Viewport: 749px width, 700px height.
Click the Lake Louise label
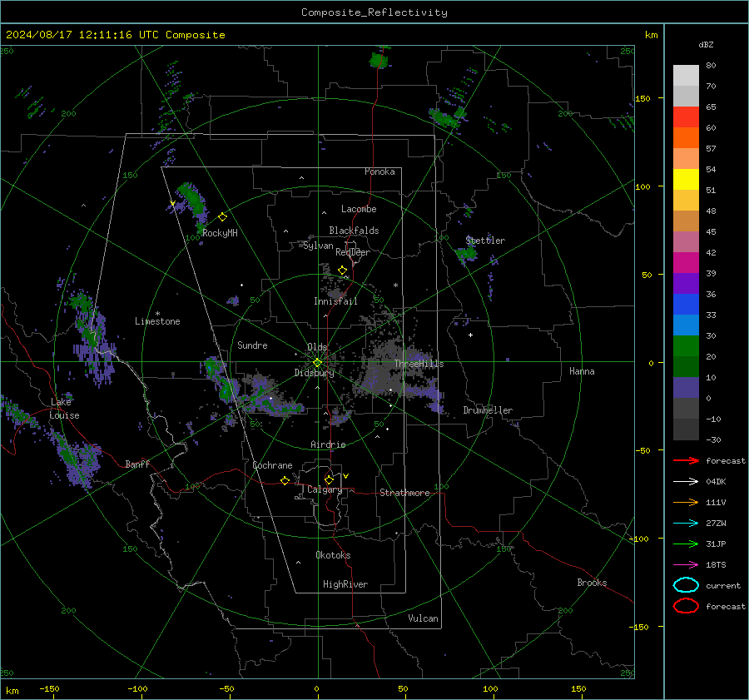click(x=64, y=409)
